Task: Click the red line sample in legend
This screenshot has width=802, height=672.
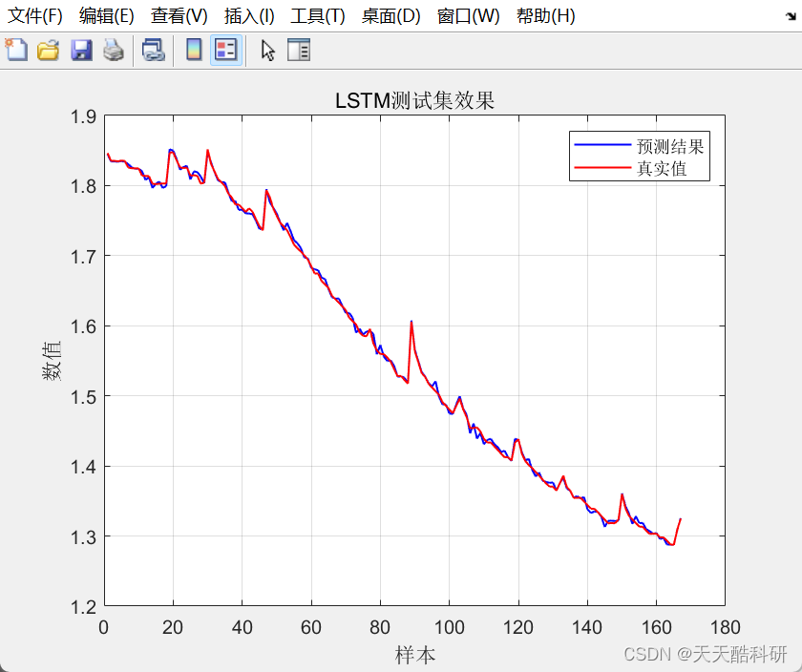Action: pos(602,167)
